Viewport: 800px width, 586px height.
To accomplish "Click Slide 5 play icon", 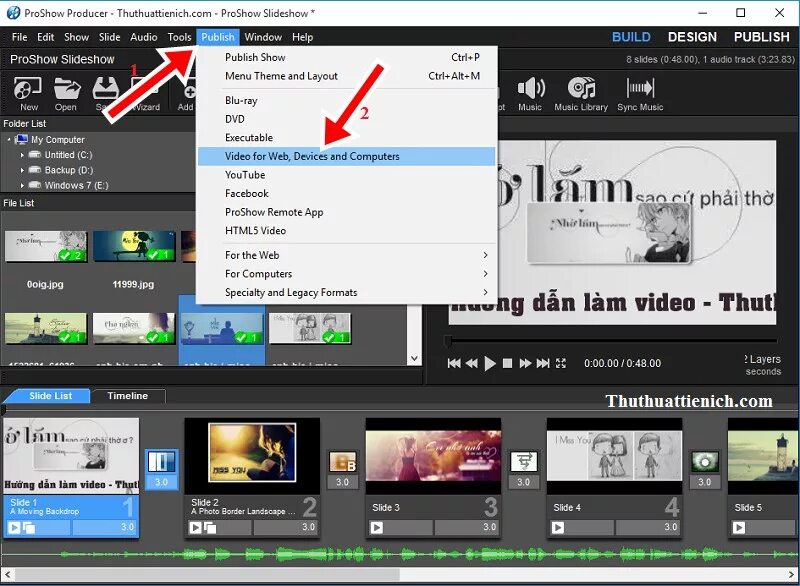I will point(739,527).
